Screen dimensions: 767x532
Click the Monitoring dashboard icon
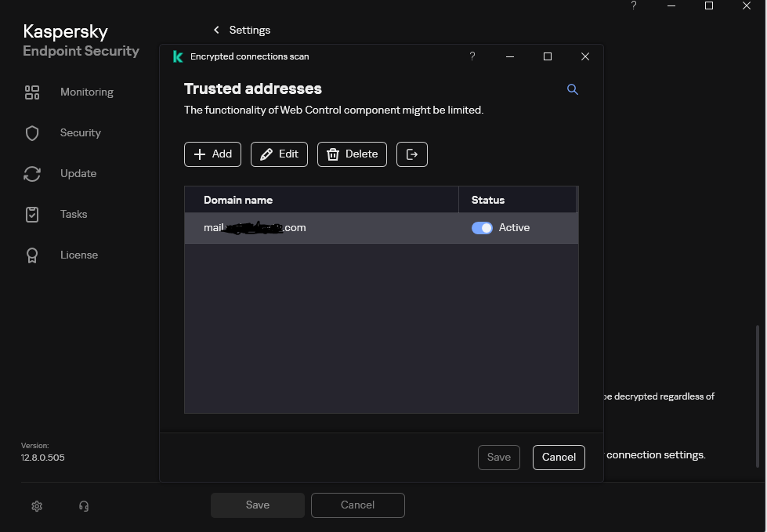tap(32, 92)
